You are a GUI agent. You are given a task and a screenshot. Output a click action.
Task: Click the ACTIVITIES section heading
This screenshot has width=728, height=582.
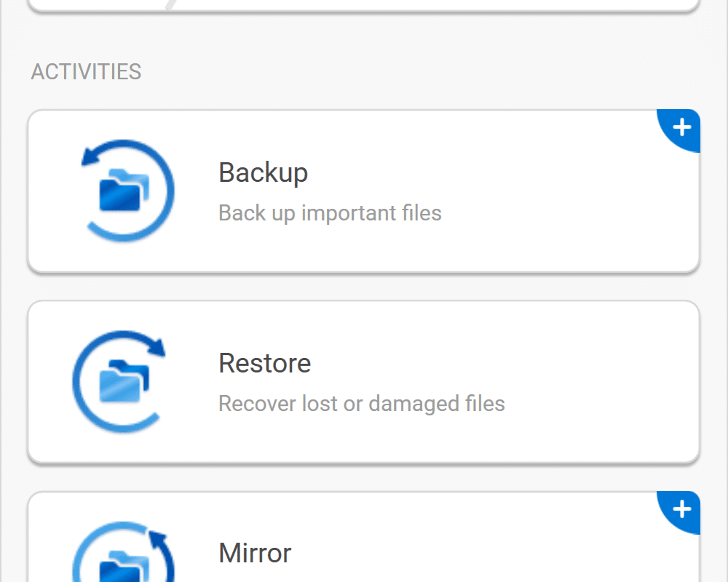coord(86,71)
